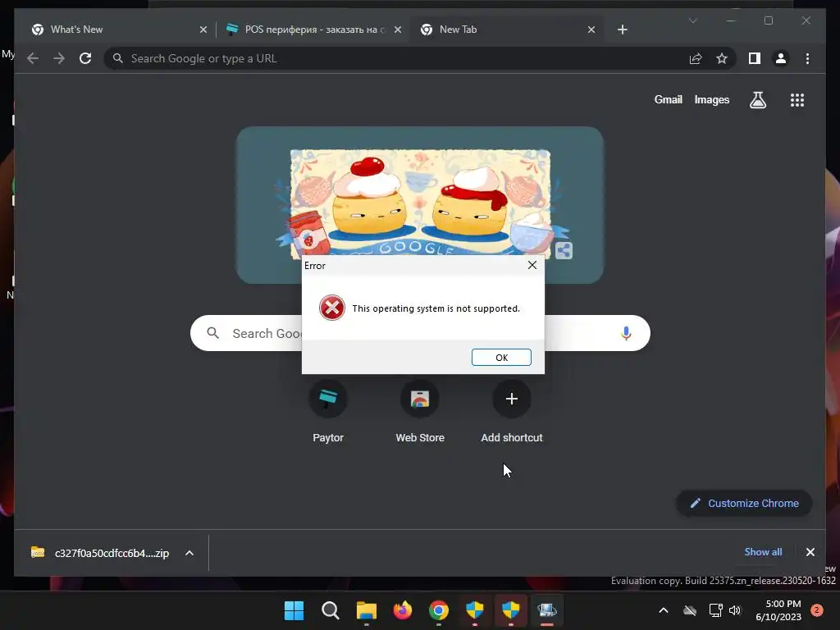The height and width of the screenshot is (630, 840).
Task: Share this page icon in address bar
Action: [x=696, y=58]
